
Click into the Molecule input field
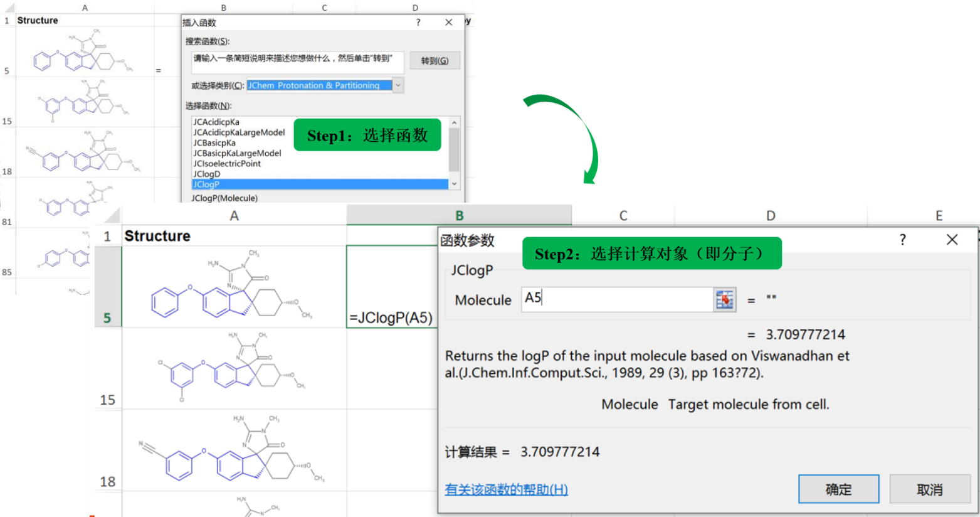(617, 299)
